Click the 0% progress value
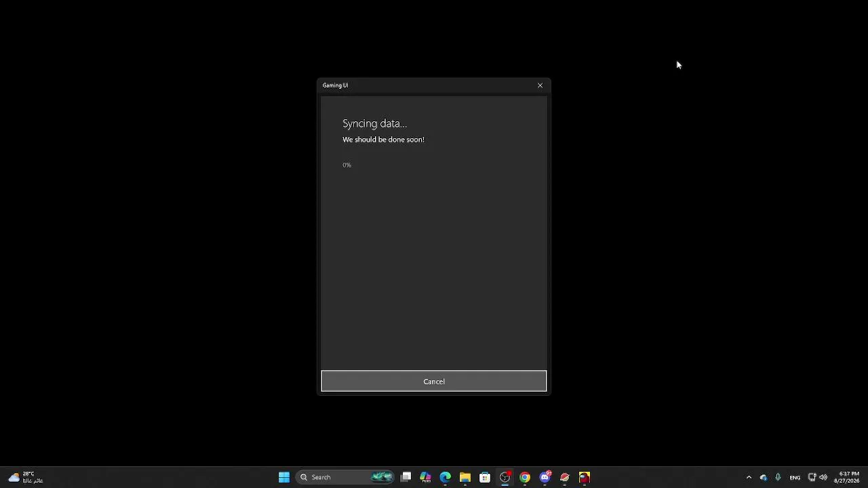Image resolution: width=868 pixels, height=488 pixels. coord(347,165)
